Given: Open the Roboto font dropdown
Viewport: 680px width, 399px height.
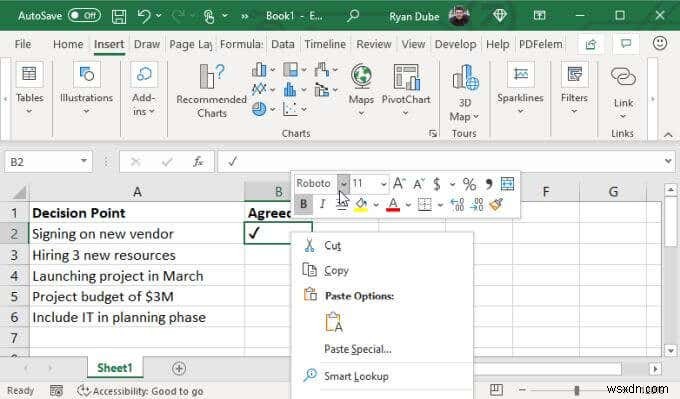Looking at the screenshot, I should point(343,183).
